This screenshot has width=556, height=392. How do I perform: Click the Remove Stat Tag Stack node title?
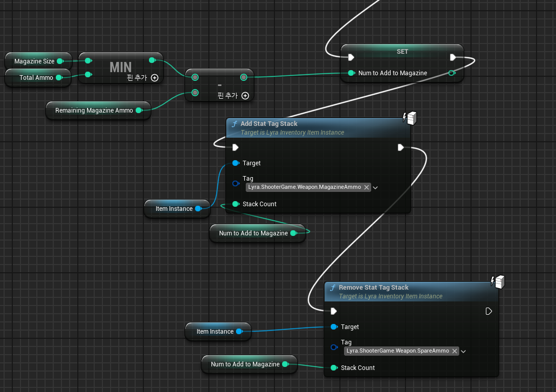[373, 288]
